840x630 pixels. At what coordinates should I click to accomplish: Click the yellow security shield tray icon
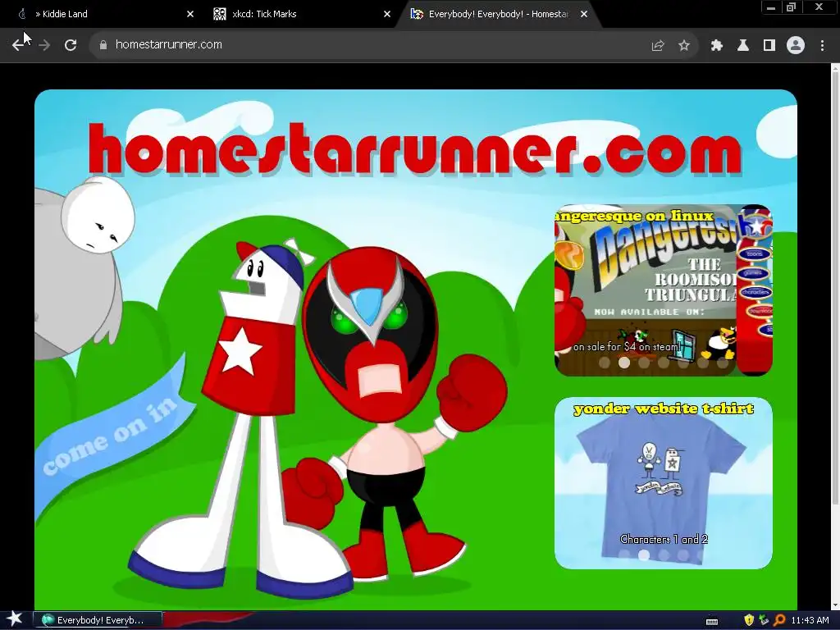click(749, 620)
